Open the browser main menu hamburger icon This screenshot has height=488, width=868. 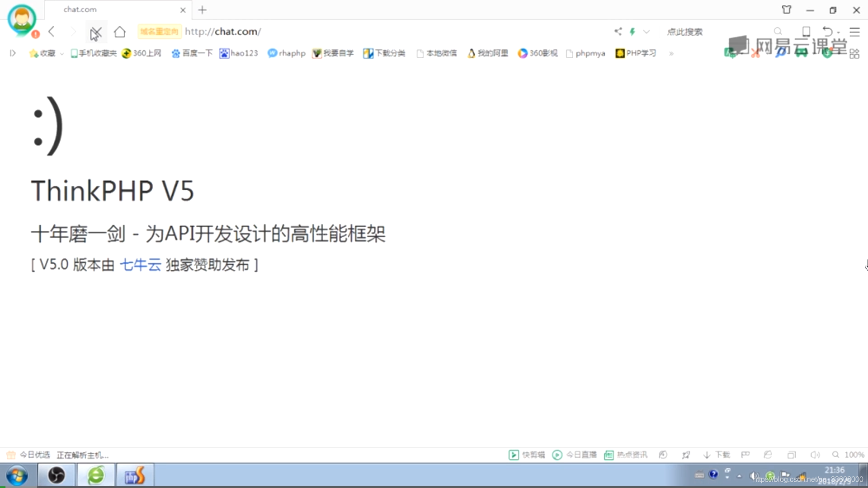click(854, 32)
